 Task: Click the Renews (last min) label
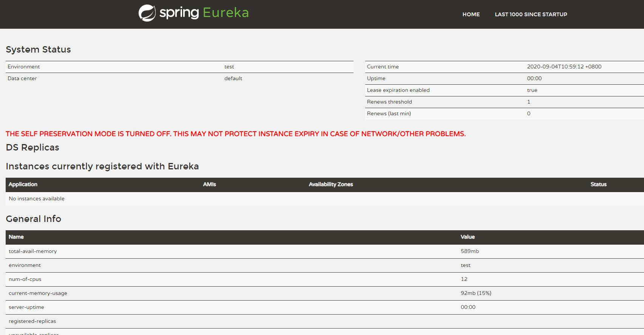pyautogui.click(x=389, y=113)
